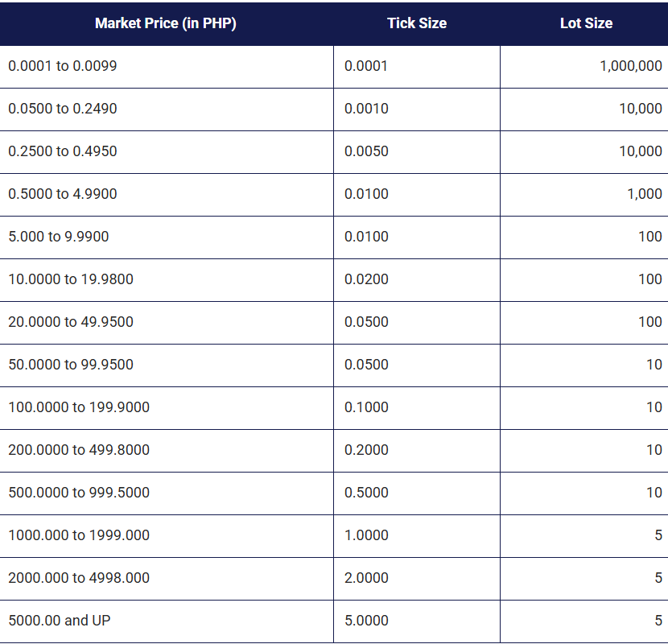Click the 1,000,000 lot size value
Image resolution: width=668 pixels, height=644 pixels.
click(631, 66)
